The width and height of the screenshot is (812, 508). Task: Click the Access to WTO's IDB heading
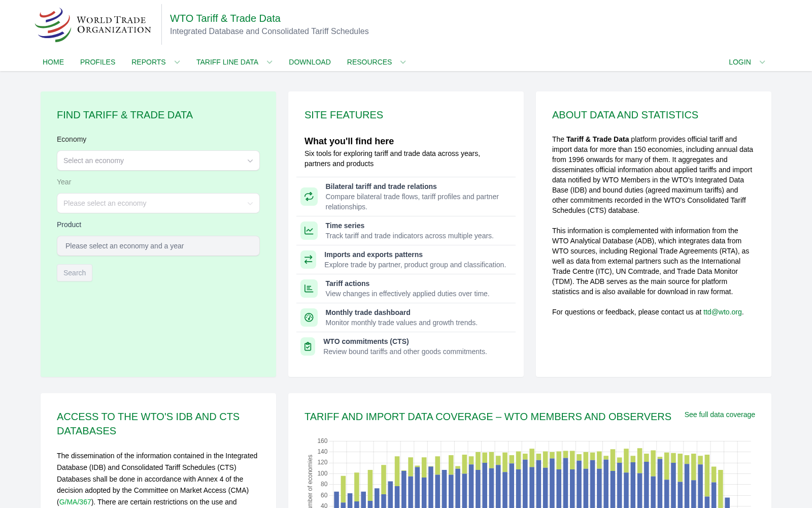[x=148, y=424]
